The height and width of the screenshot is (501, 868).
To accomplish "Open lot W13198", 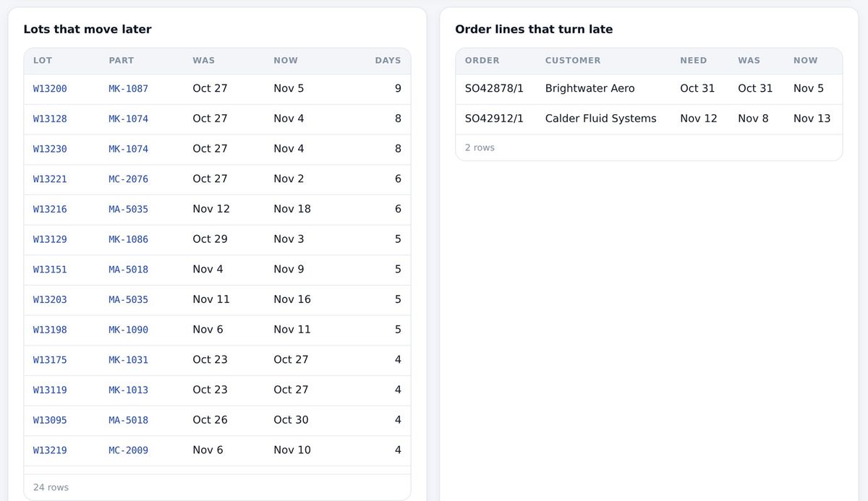I will point(50,330).
